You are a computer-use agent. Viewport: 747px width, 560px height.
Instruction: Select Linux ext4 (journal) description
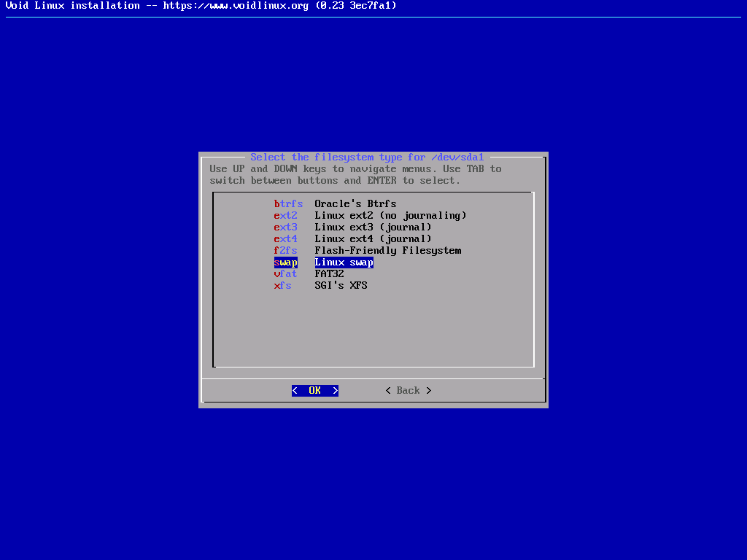coord(373,239)
